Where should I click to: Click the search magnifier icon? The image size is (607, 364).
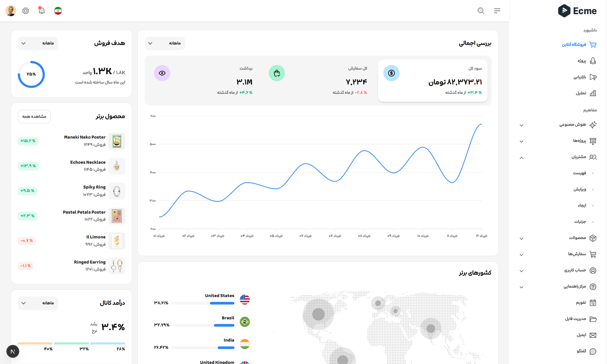pyautogui.click(x=481, y=11)
